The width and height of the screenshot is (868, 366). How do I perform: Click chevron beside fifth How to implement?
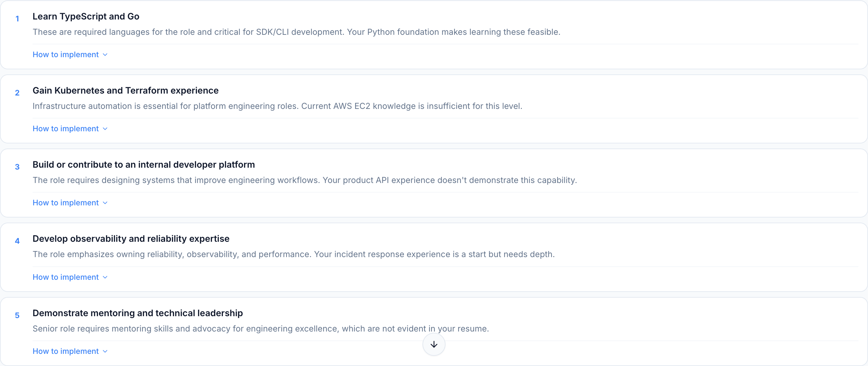105,352
